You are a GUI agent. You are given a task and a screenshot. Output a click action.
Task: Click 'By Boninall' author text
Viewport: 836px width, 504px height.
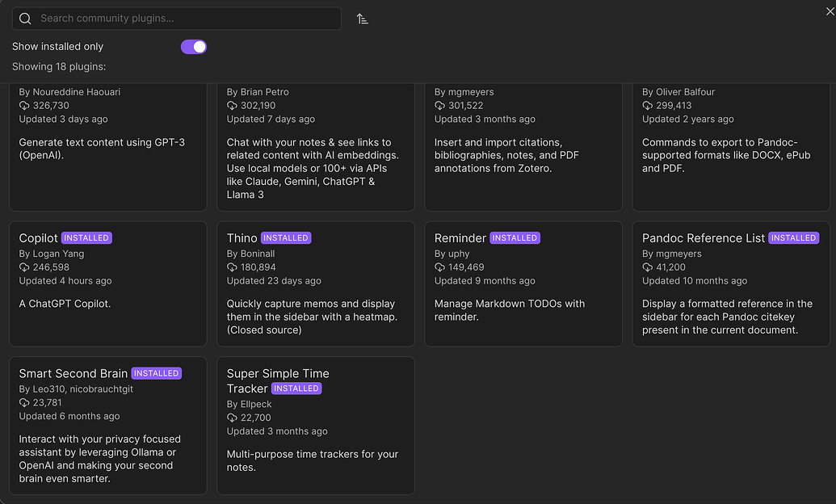pyautogui.click(x=250, y=254)
